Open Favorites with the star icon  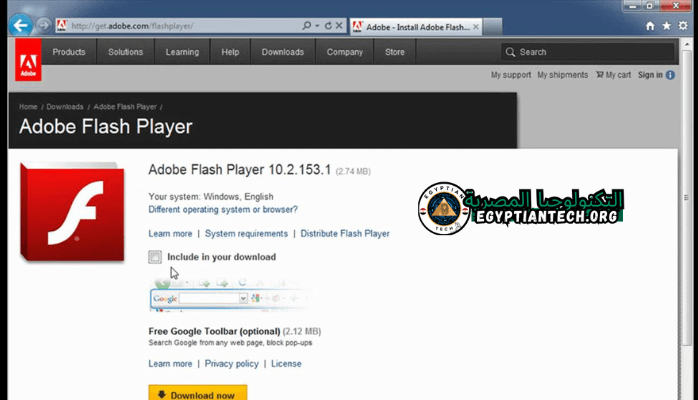pyautogui.click(x=667, y=24)
